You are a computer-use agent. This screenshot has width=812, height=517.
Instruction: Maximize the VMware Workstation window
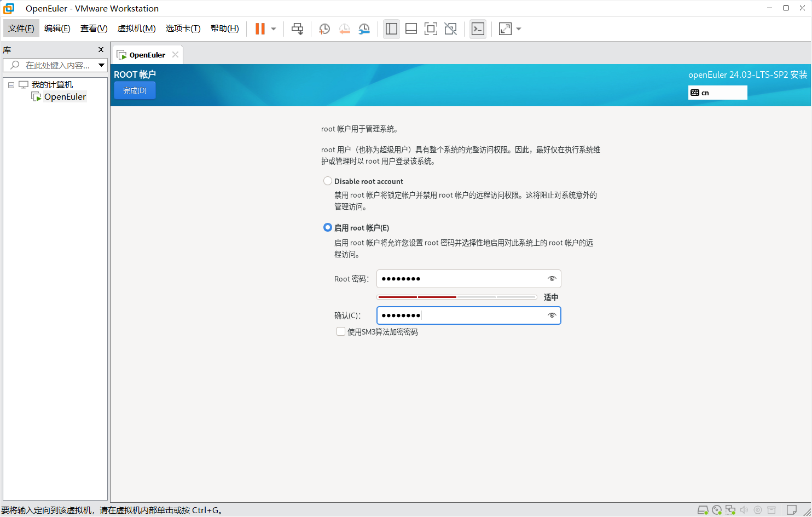786,8
